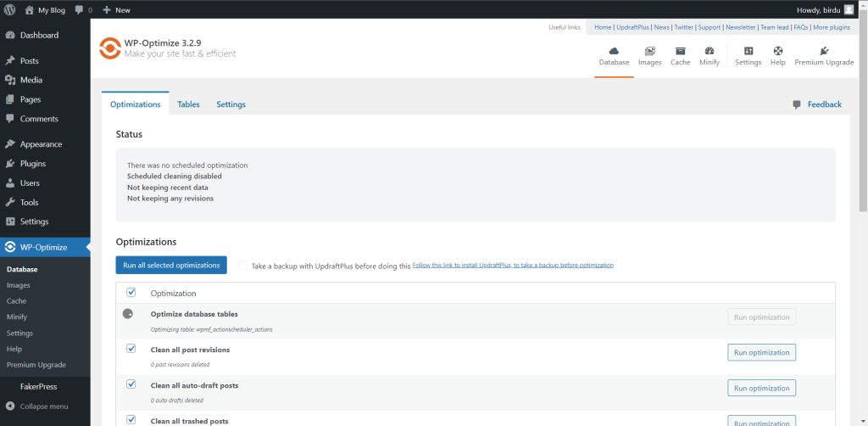Click 'Scheduled cleaning disabled' status text

(x=175, y=177)
